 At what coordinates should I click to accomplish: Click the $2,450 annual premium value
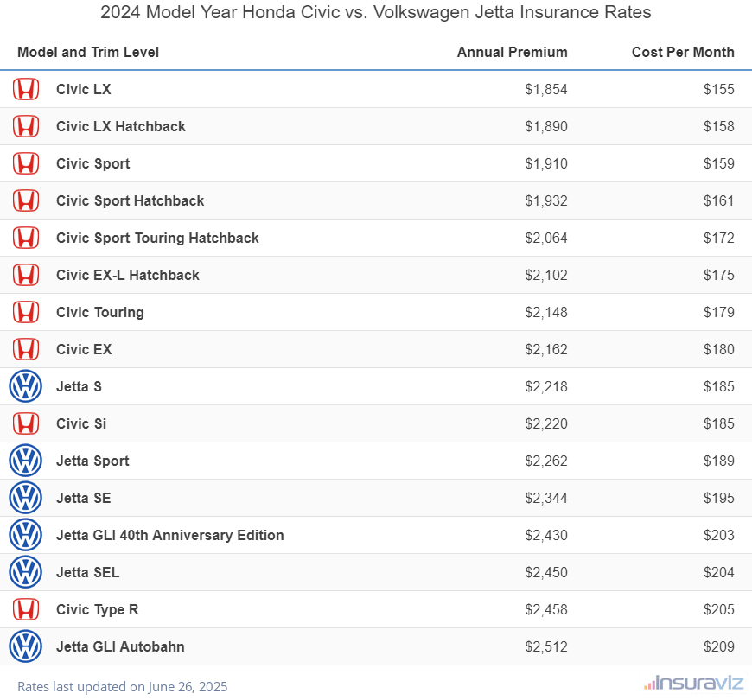pos(546,572)
